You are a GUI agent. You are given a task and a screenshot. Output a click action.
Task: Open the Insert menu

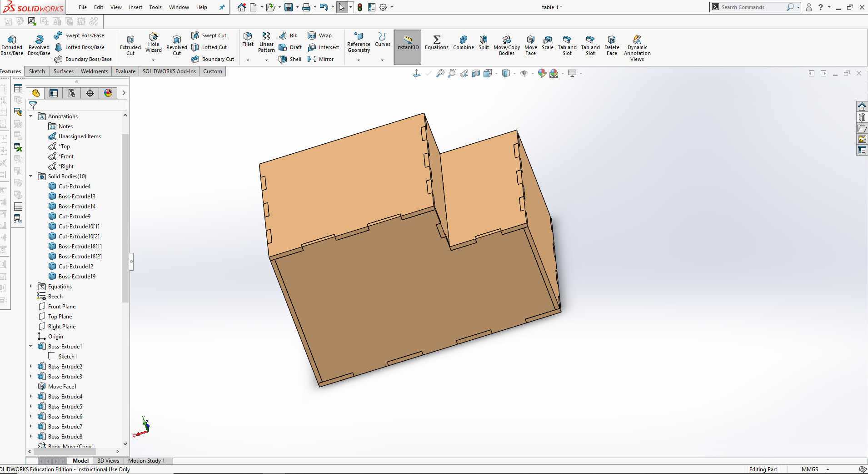coord(135,7)
